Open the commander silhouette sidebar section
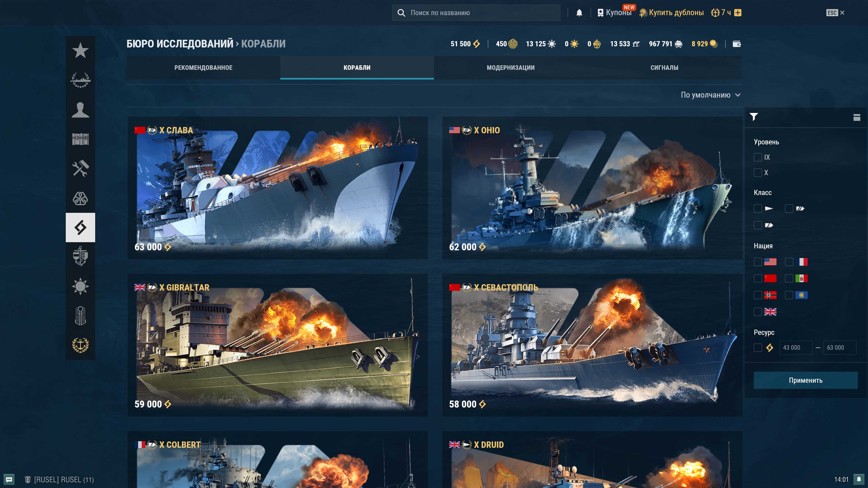Viewport: 868px width, 488px height. click(x=80, y=109)
